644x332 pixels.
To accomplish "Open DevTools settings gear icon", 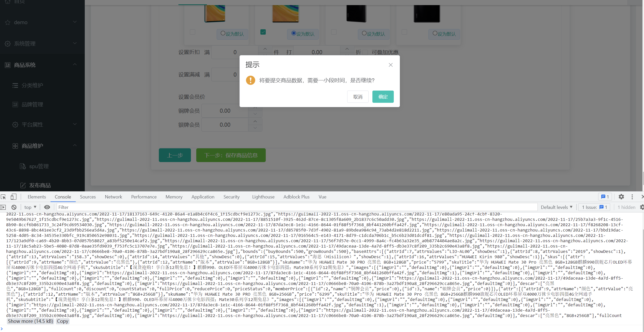I will [x=621, y=197].
